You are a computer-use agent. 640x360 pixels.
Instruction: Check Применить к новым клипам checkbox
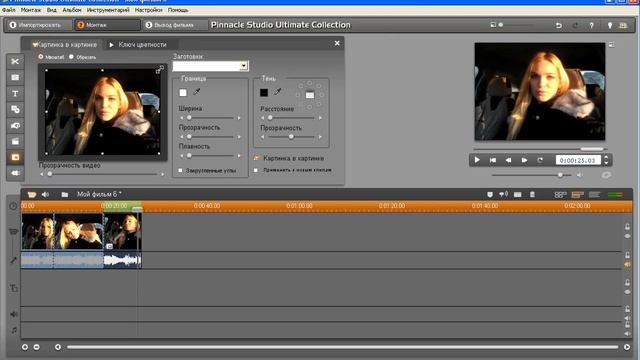256,170
